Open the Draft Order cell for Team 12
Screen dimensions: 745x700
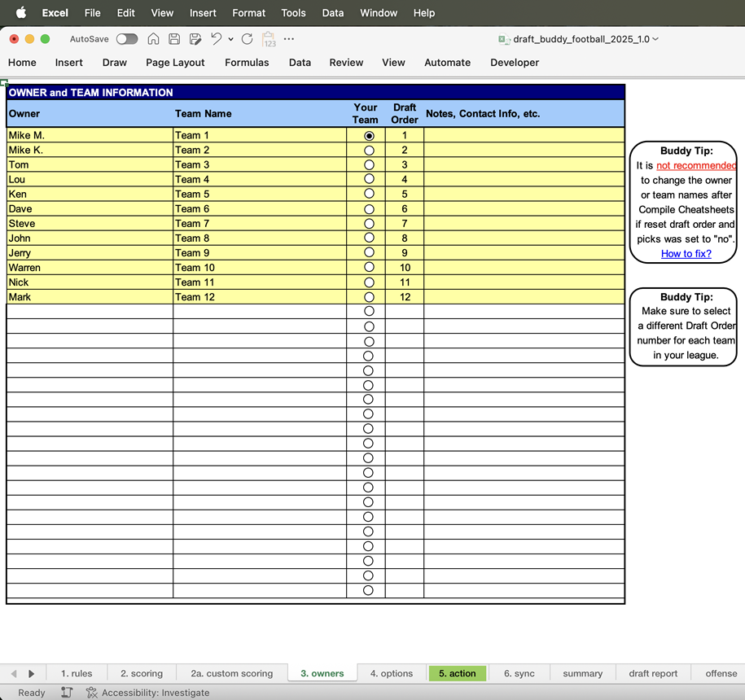(x=405, y=297)
